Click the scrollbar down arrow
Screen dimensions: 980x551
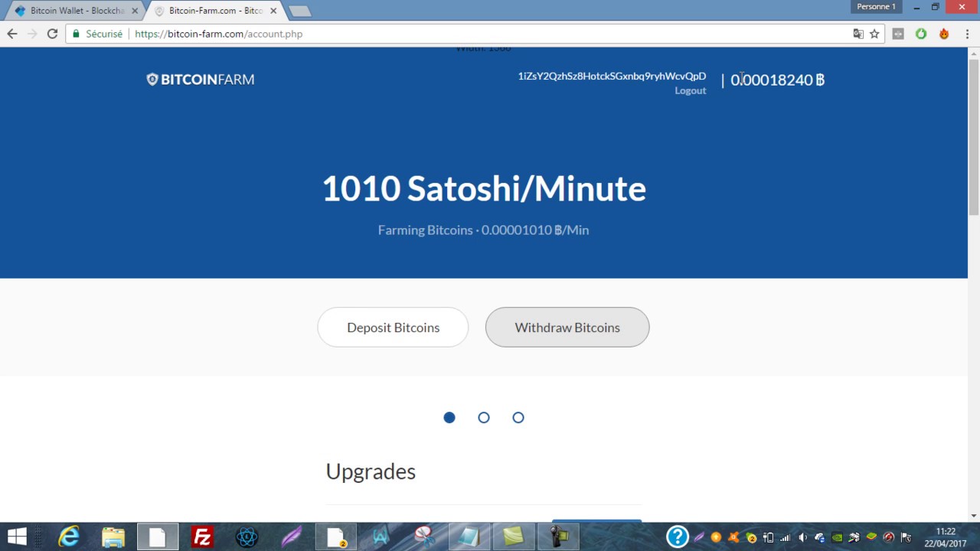pos(974,516)
